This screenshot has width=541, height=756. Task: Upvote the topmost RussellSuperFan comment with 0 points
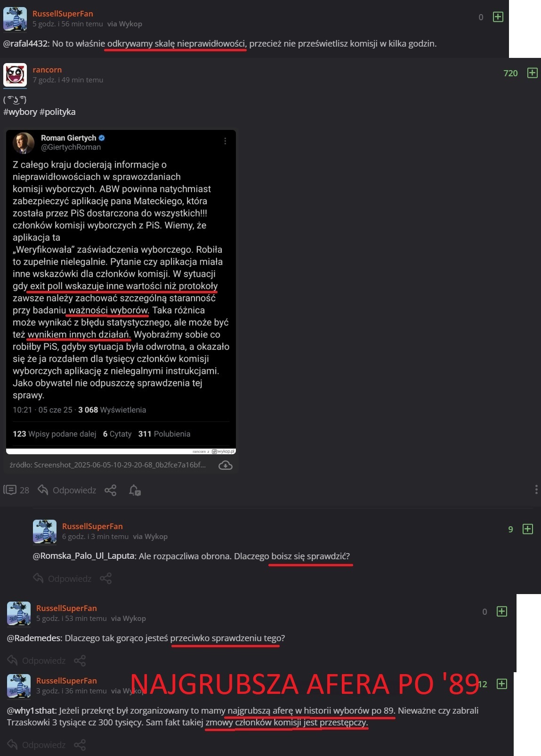click(498, 17)
